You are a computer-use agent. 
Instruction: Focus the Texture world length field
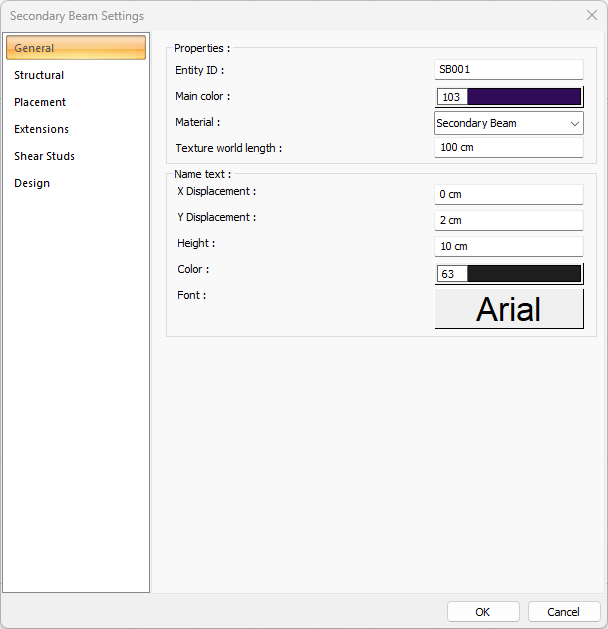[508, 148]
